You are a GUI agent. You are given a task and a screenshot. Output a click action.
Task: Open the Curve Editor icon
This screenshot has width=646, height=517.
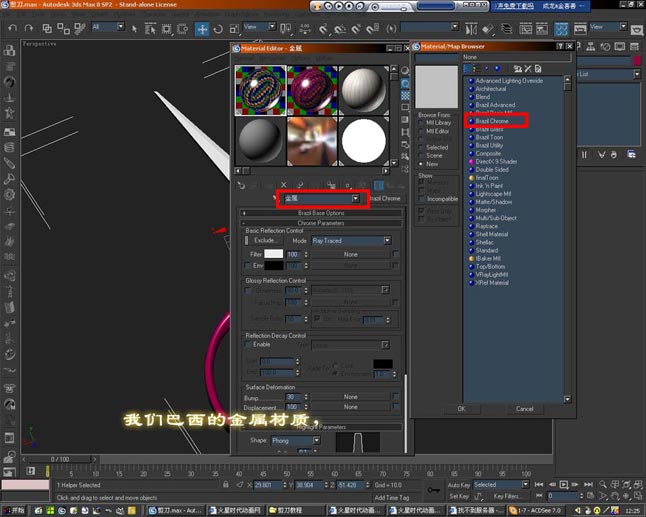(x=525, y=29)
